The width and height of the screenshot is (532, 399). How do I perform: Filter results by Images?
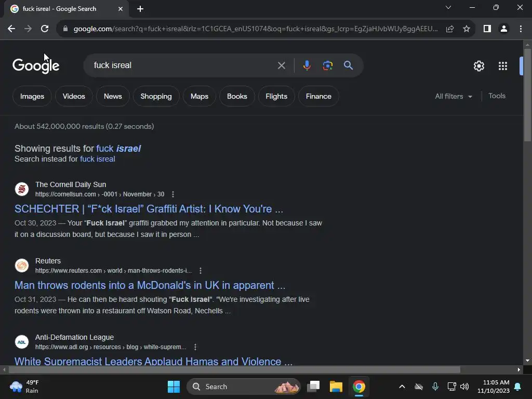tap(32, 96)
